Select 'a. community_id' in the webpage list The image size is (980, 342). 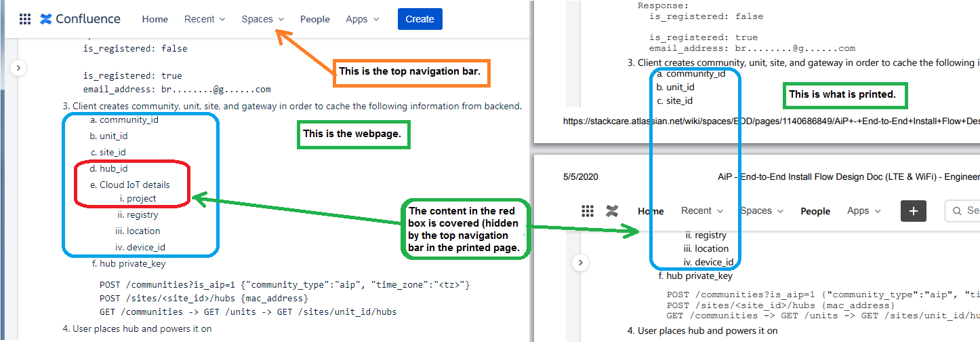point(124,120)
